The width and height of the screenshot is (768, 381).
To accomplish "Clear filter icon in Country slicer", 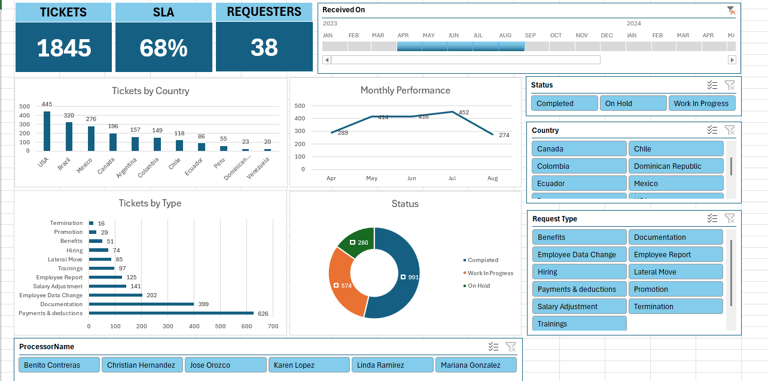I will pyautogui.click(x=730, y=130).
